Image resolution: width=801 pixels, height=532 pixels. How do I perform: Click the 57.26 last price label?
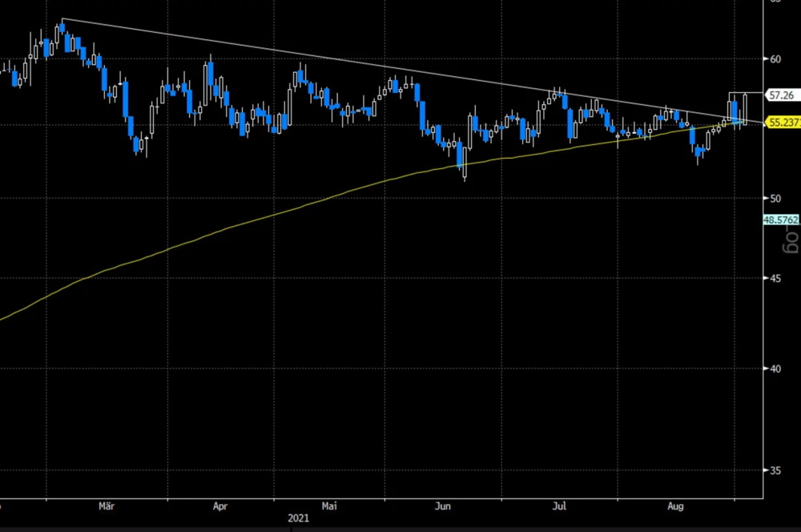click(x=781, y=95)
